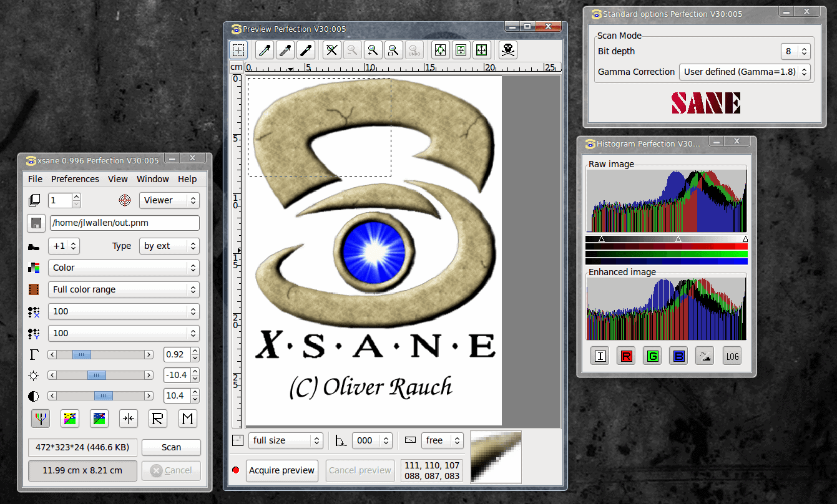Click the brightness slider handle
The width and height of the screenshot is (837, 504).
96,376
